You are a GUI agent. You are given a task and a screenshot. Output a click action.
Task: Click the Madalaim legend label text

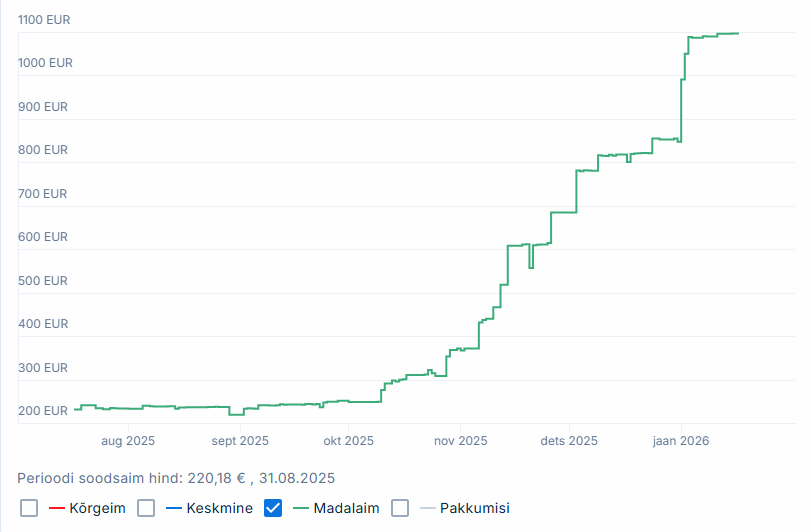click(346, 508)
